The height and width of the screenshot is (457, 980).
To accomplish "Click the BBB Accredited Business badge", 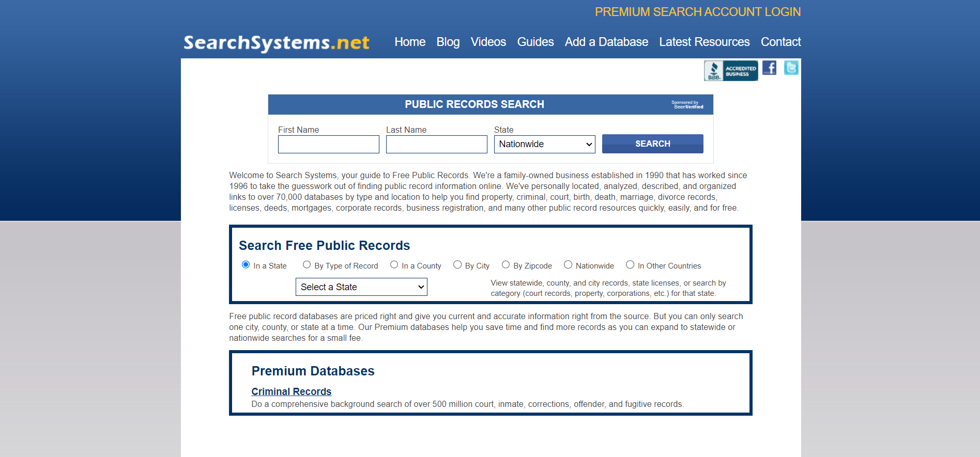I will click(730, 71).
